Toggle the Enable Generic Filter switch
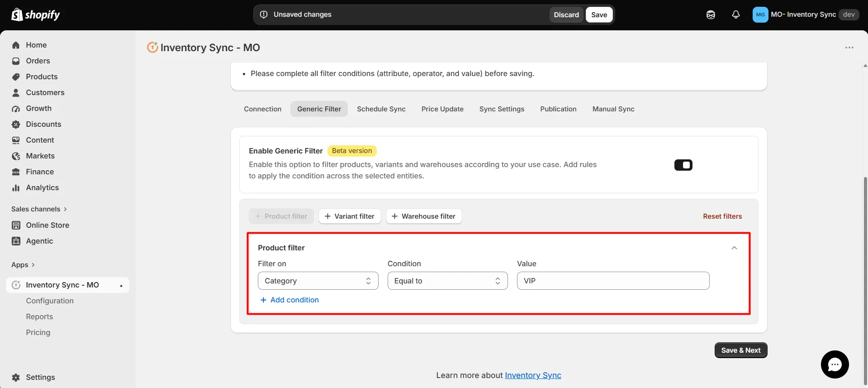The height and width of the screenshot is (388, 868). point(683,165)
